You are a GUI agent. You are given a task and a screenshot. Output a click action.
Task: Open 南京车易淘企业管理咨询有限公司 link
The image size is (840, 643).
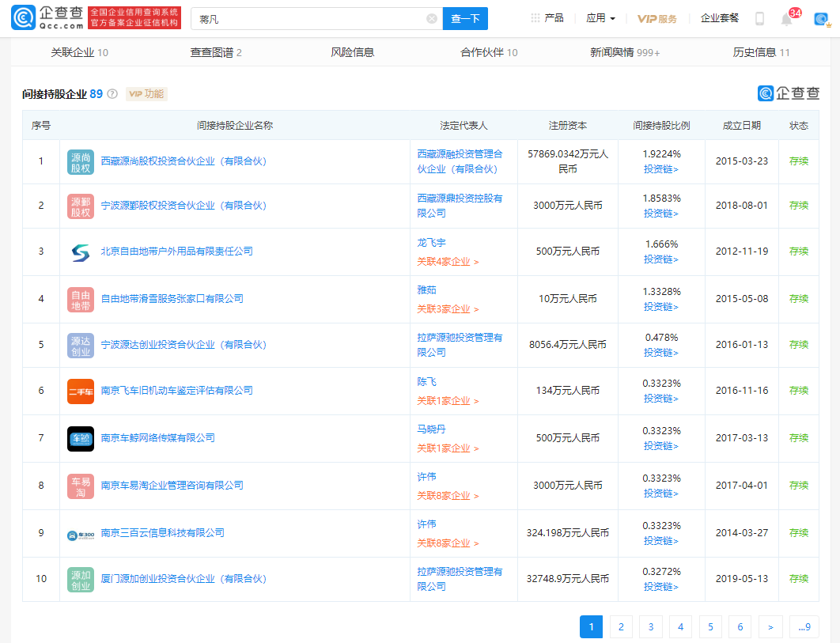point(172,486)
